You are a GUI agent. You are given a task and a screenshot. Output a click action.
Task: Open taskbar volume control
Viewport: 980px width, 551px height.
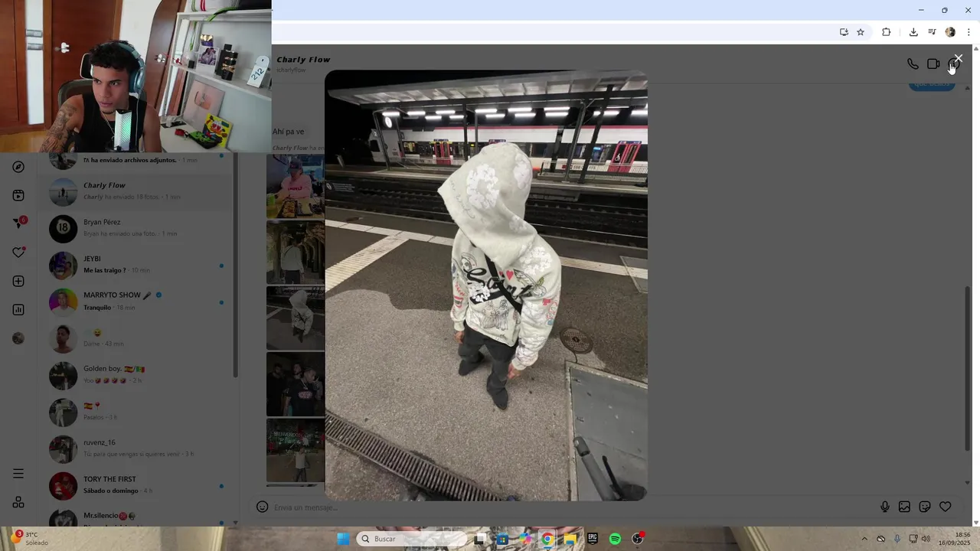click(926, 539)
